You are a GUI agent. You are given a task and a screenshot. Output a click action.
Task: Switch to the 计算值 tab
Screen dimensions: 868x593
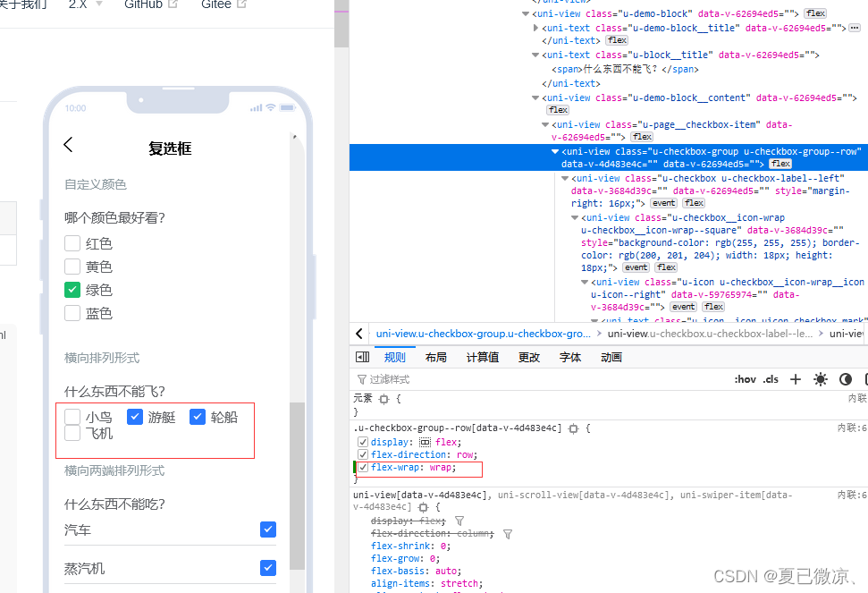(482, 358)
